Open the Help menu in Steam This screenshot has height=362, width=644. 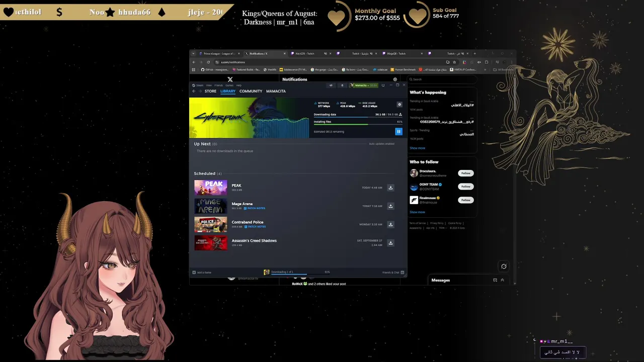[x=239, y=85]
